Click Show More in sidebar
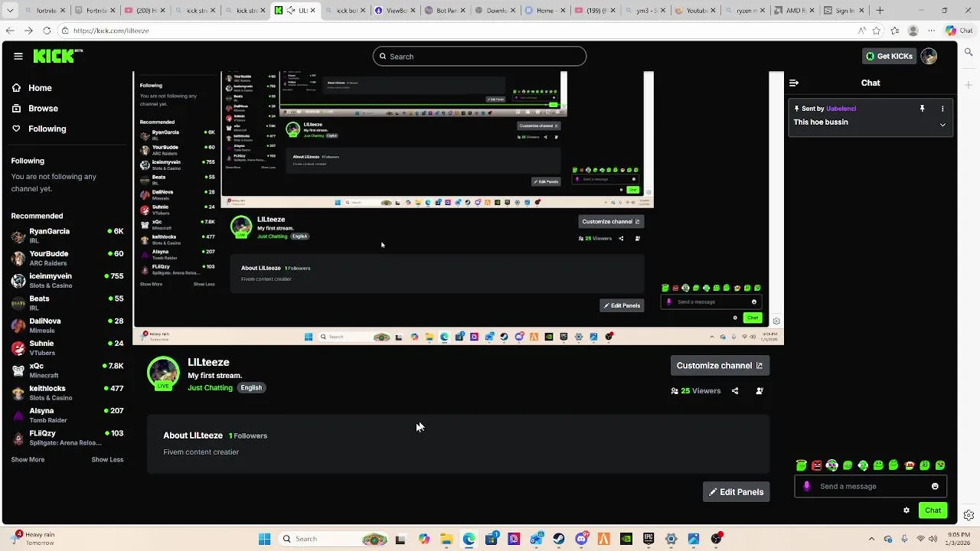The height and width of the screenshot is (551, 980). pos(28,459)
